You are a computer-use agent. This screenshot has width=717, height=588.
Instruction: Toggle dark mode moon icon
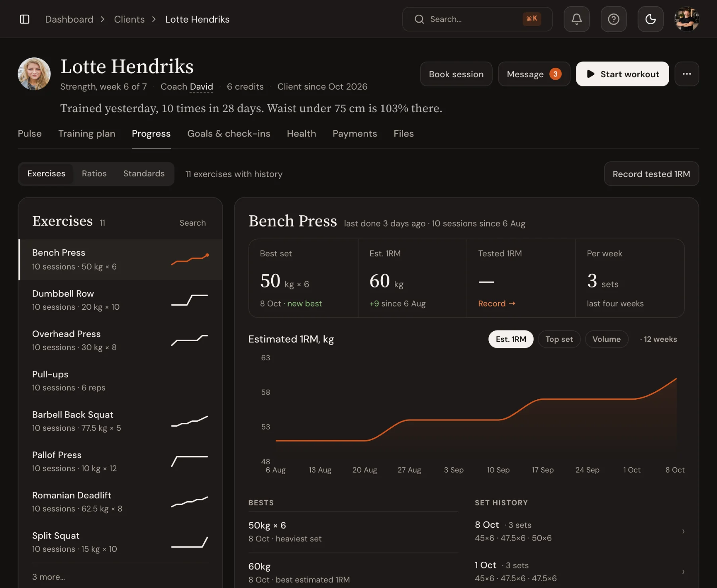click(x=650, y=19)
